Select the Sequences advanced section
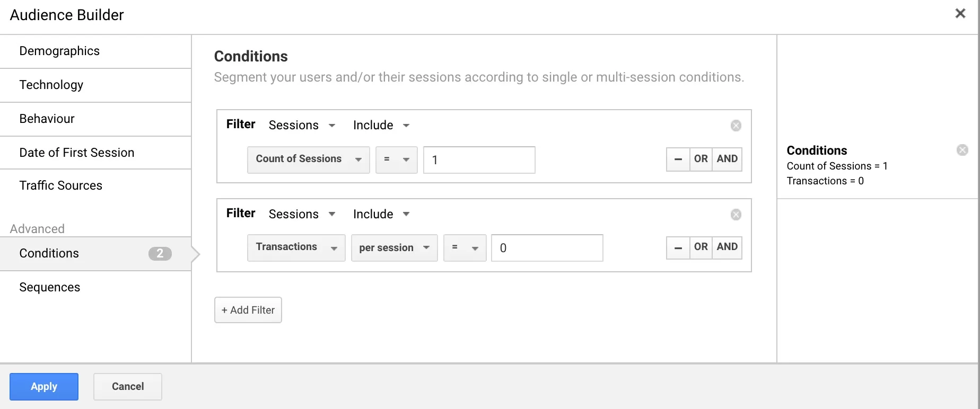The height and width of the screenshot is (409, 980). click(x=50, y=287)
